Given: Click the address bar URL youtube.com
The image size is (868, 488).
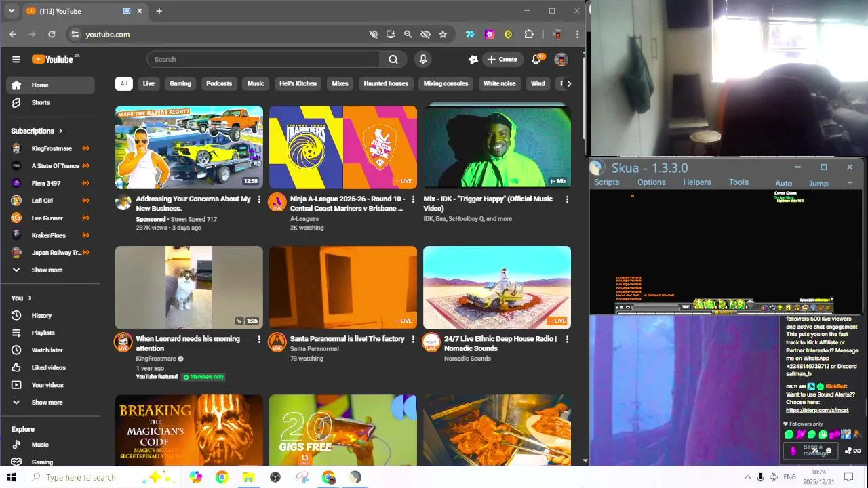Looking at the screenshot, I should tap(107, 34).
